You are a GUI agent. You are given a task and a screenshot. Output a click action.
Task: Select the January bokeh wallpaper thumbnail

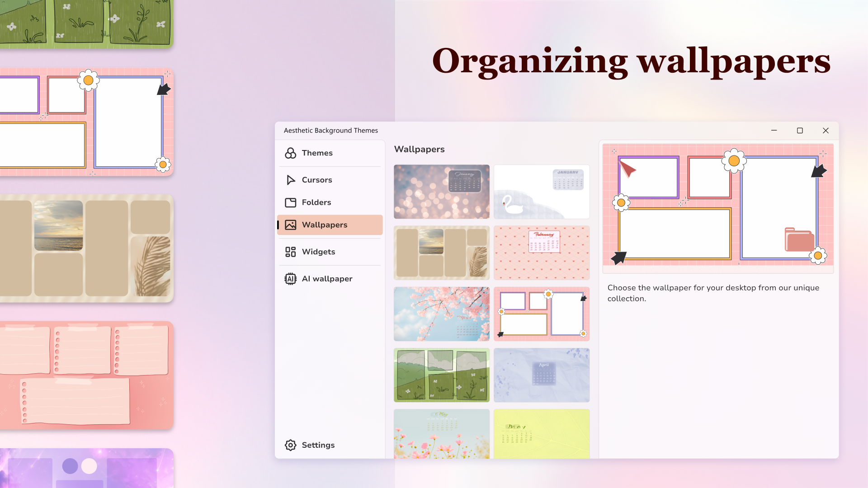[442, 192]
